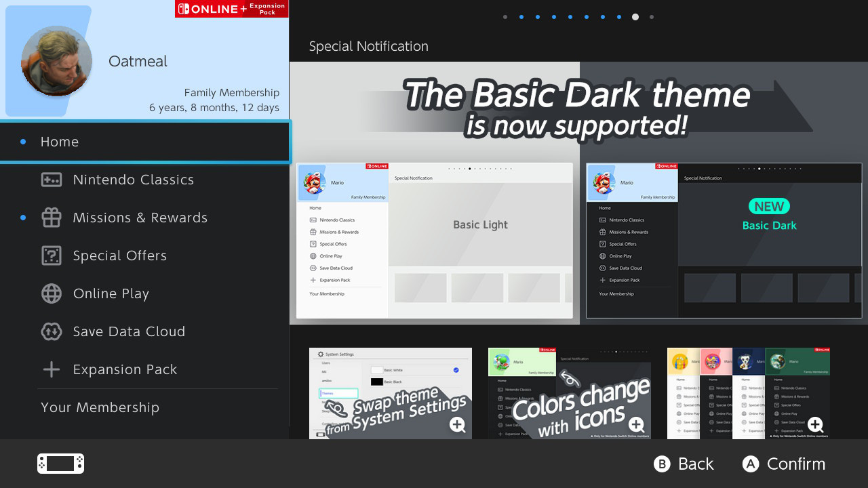The image size is (868, 488).
Task: Select Save Data Cloud entry
Action: tap(145, 331)
